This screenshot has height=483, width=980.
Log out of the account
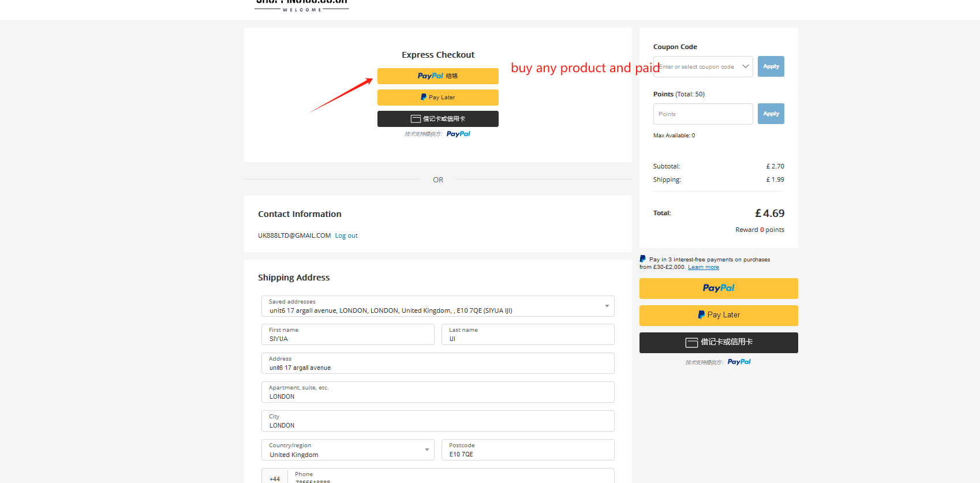click(346, 235)
